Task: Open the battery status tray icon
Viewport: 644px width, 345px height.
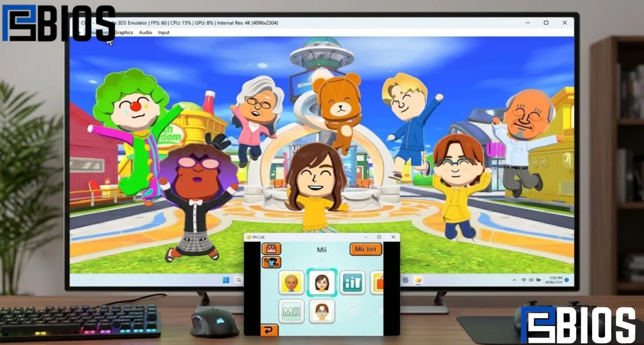Action: point(538,280)
